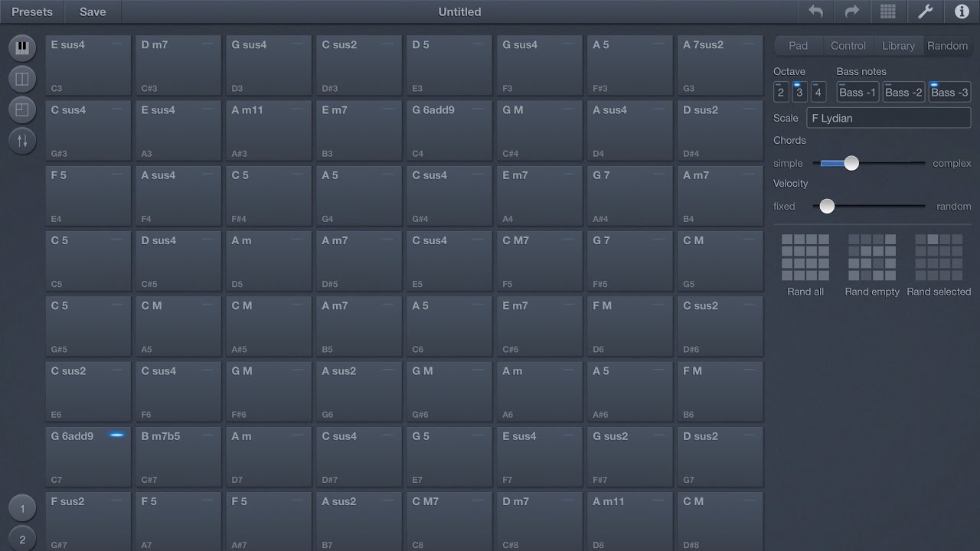Click the undo arrow icon
Viewport: 980px width, 551px height.
point(816,11)
